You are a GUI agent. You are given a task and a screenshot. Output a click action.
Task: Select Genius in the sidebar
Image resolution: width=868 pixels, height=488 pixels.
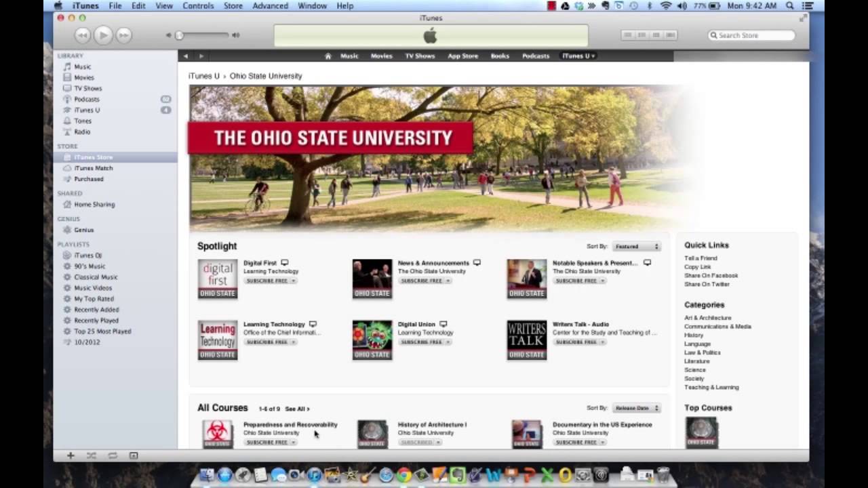point(83,230)
